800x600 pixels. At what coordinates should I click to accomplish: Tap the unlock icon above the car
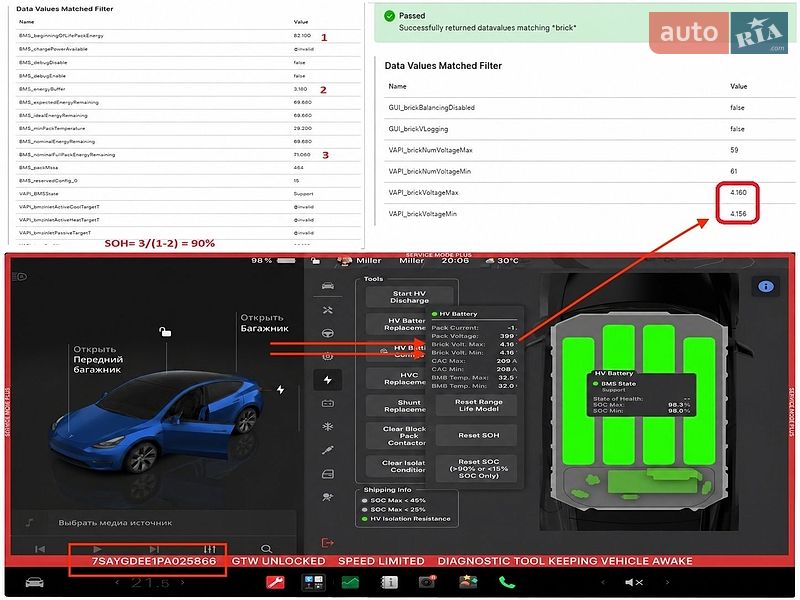165,332
